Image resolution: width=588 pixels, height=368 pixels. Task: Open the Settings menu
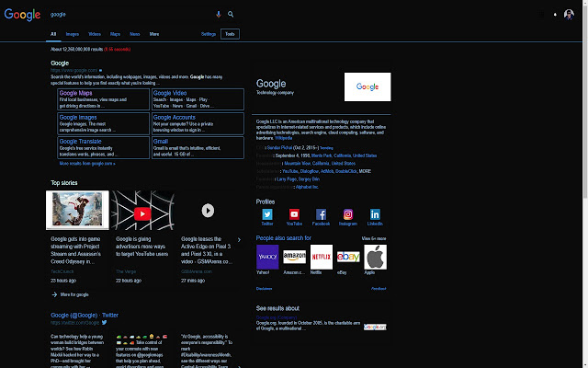pos(209,34)
